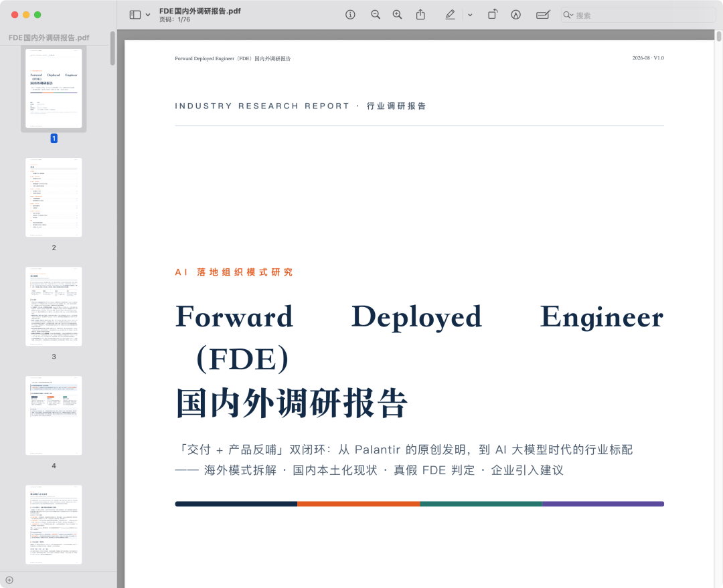Zoom in on the PDF page

click(x=397, y=15)
